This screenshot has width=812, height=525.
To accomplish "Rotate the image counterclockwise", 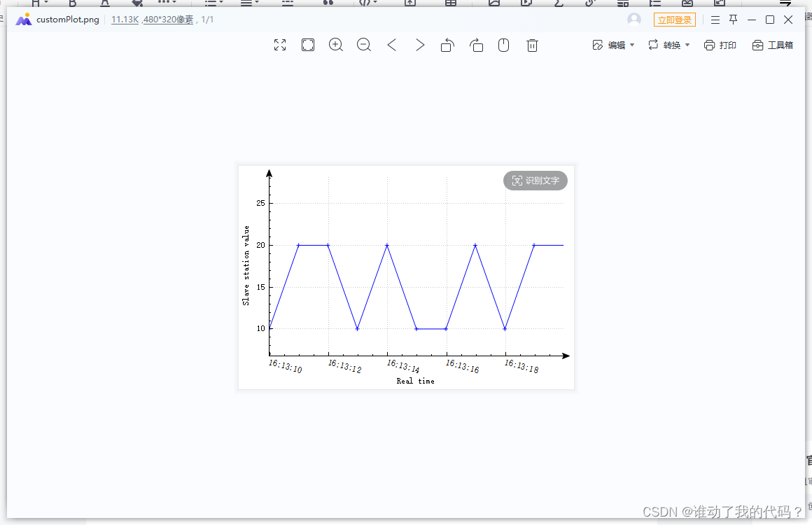I will click(447, 45).
